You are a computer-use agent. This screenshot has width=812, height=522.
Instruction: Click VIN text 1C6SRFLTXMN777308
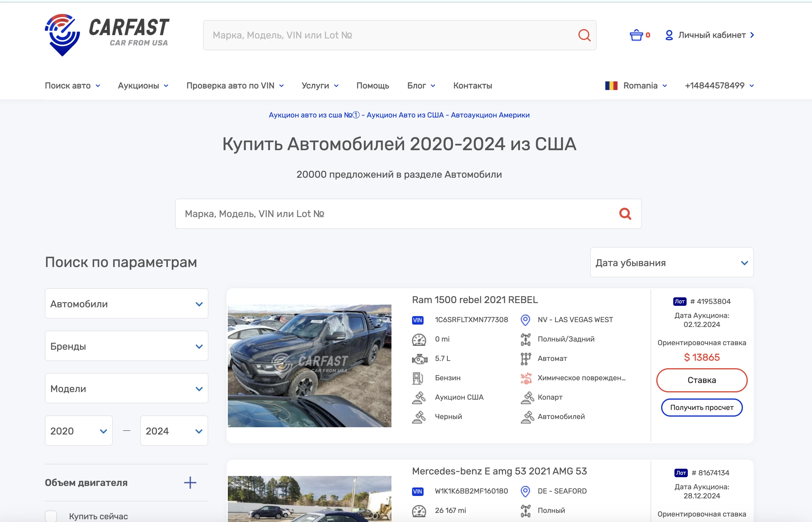(x=471, y=320)
